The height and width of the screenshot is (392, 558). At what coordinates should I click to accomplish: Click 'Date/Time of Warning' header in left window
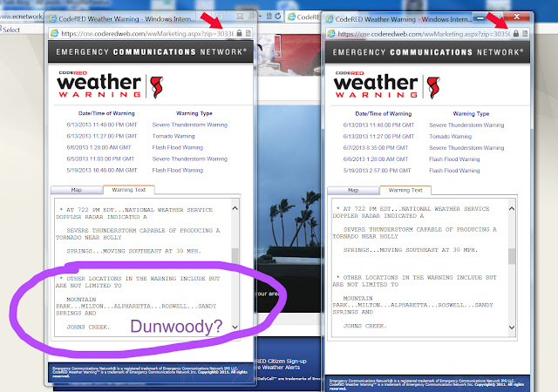coord(106,113)
